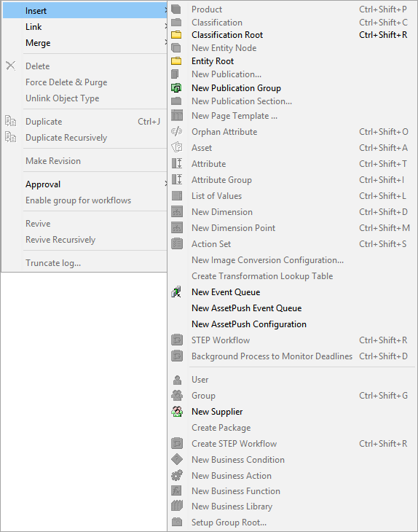Click the New Event Queue icon
The width and height of the screenshot is (418, 532).
coord(176,292)
